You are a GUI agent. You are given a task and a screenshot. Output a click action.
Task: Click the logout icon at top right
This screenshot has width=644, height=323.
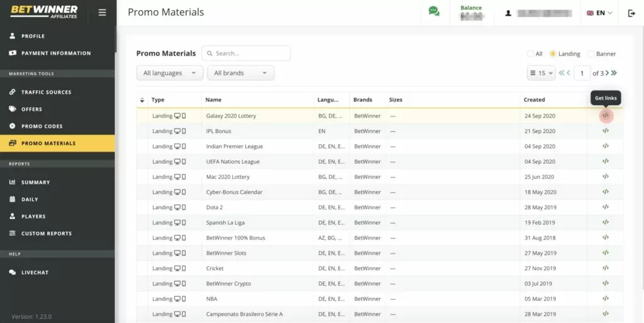coord(631,13)
